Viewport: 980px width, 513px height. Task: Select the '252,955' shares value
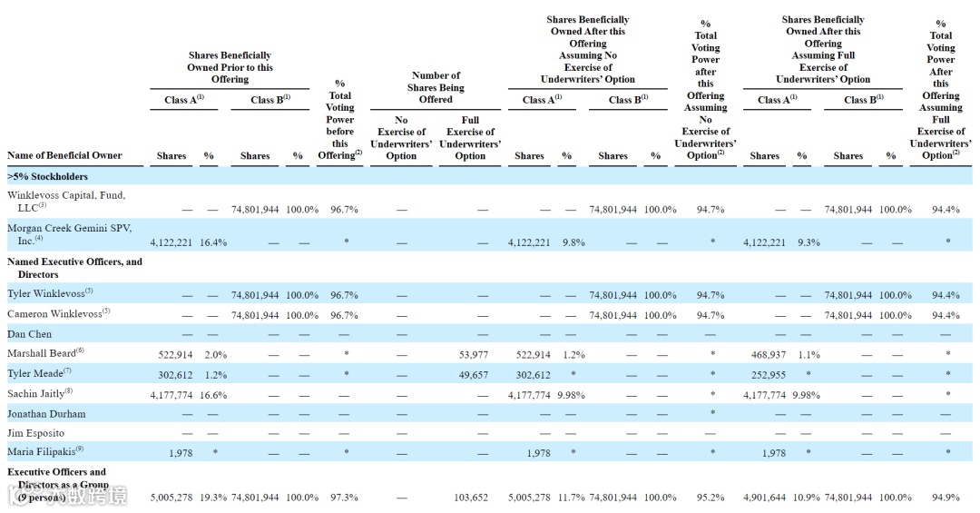[x=769, y=375]
